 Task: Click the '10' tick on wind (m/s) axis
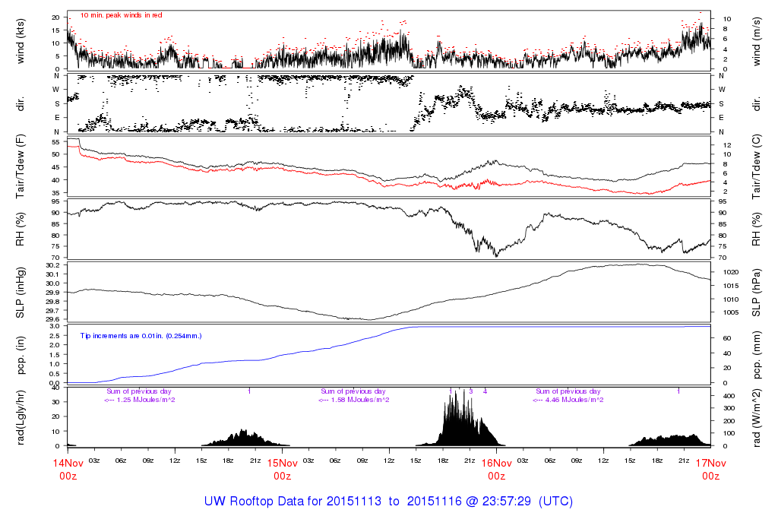[x=727, y=19]
